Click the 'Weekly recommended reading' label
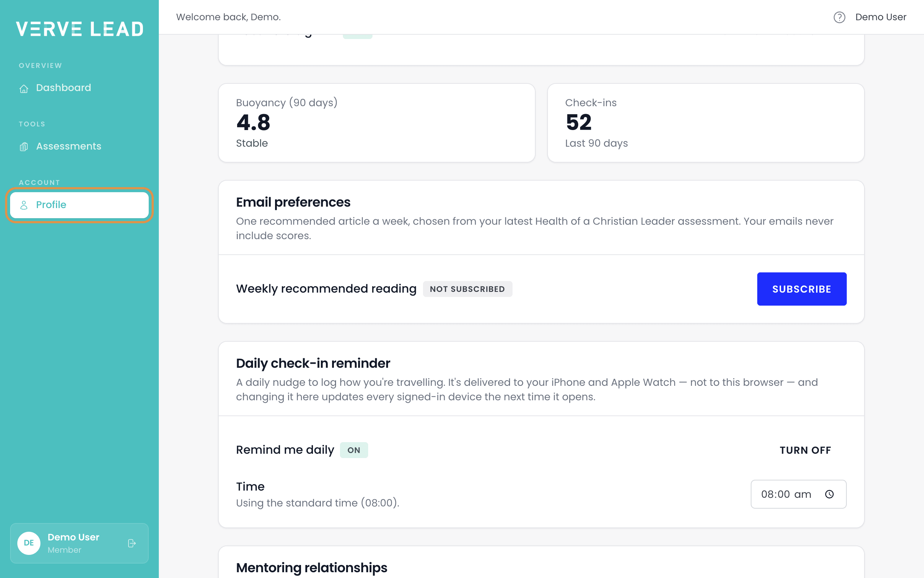Image resolution: width=924 pixels, height=578 pixels. point(326,289)
